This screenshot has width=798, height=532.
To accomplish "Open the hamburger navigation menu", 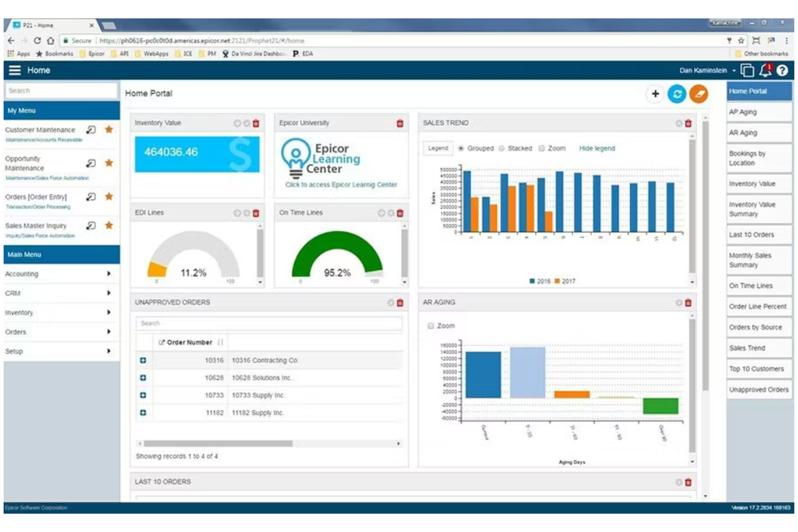I will [x=16, y=70].
